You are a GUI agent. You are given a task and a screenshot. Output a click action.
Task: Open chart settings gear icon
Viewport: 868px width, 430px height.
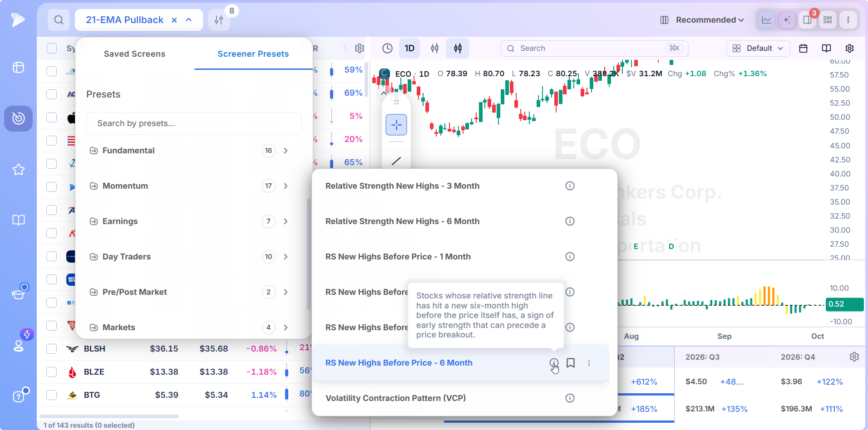coord(849,49)
